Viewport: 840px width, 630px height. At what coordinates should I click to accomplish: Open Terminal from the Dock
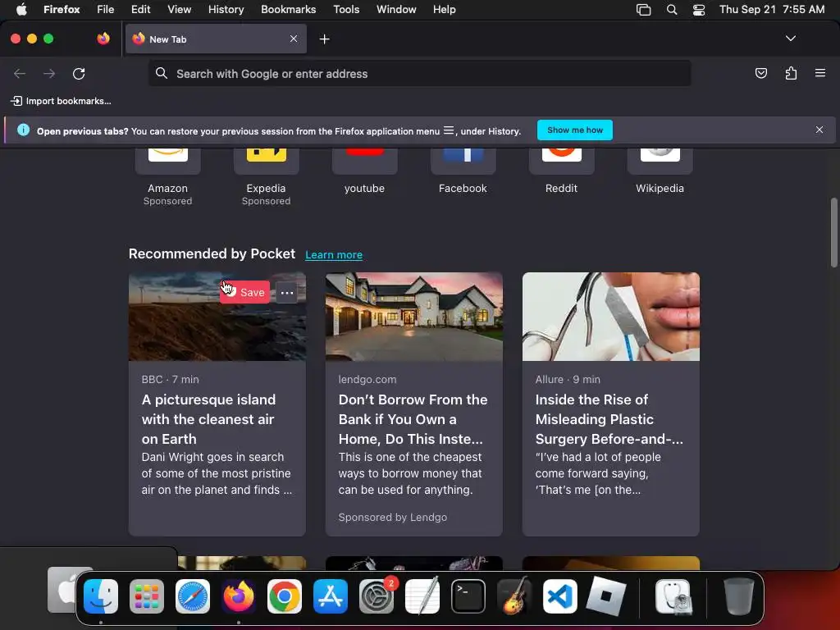click(468, 596)
